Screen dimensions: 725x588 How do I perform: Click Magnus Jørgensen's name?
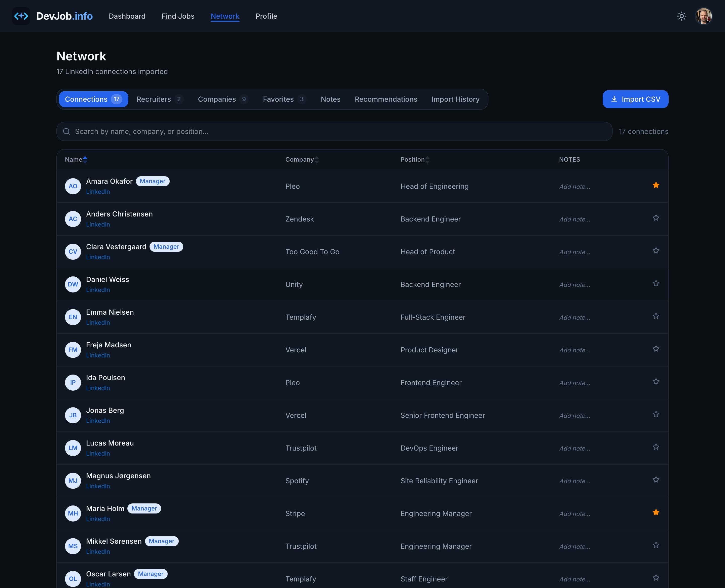click(x=118, y=476)
